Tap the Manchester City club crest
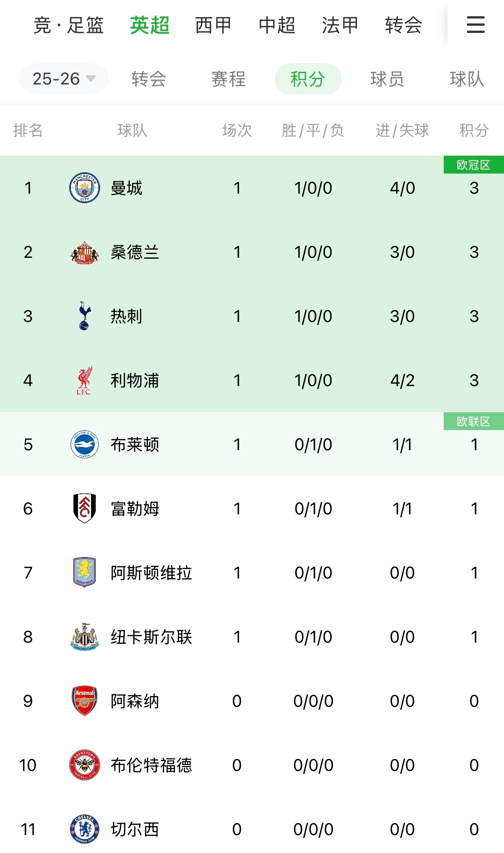The width and height of the screenshot is (504, 853). click(x=85, y=188)
